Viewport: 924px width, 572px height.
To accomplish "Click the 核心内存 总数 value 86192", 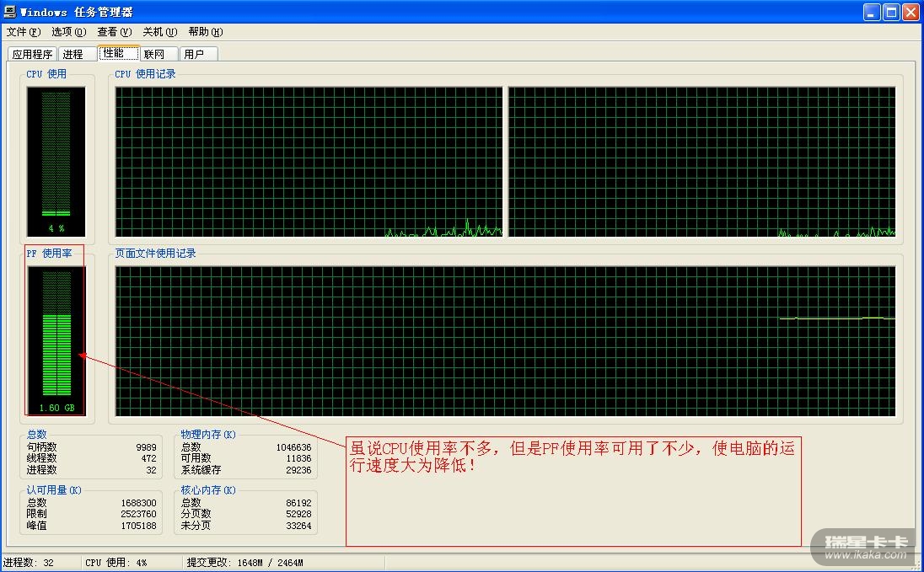I will point(298,503).
